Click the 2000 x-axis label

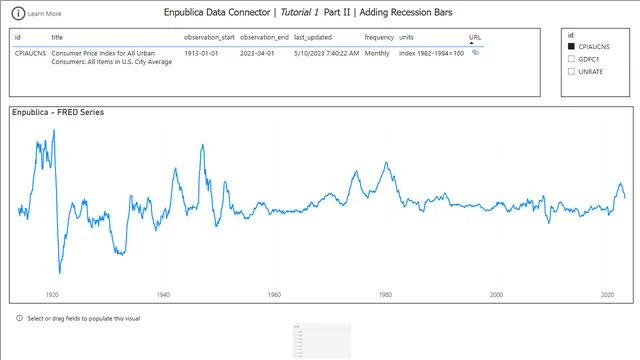[496, 295]
